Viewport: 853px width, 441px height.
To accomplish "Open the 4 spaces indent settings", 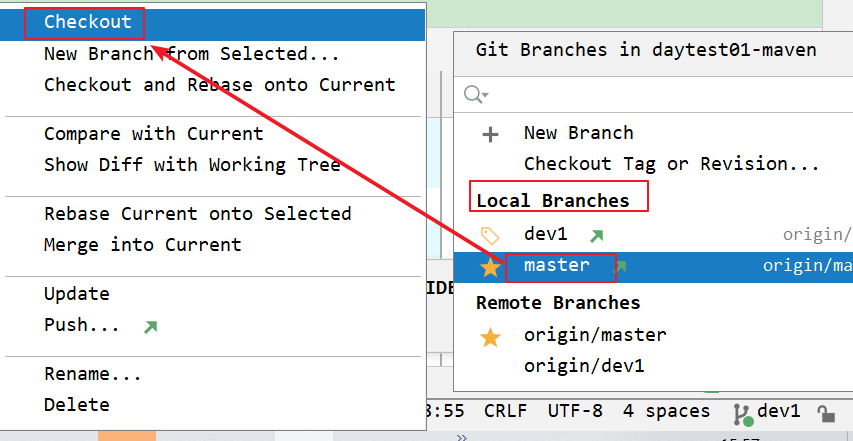I will pos(666,411).
